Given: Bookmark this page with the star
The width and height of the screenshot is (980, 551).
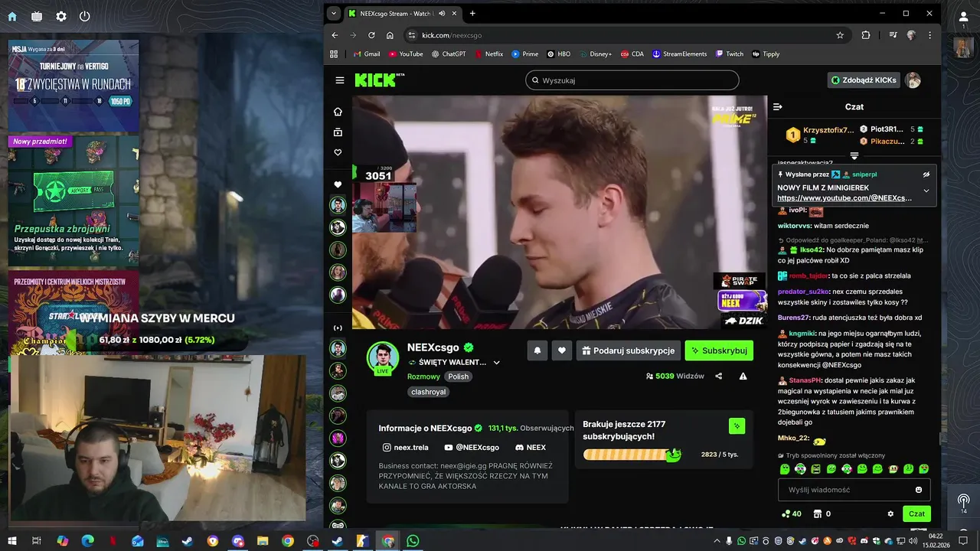Looking at the screenshot, I should click(x=840, y=35).
